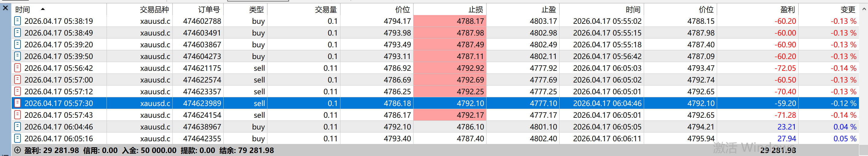Click the buy icon for order 474603491

point(18,33)
